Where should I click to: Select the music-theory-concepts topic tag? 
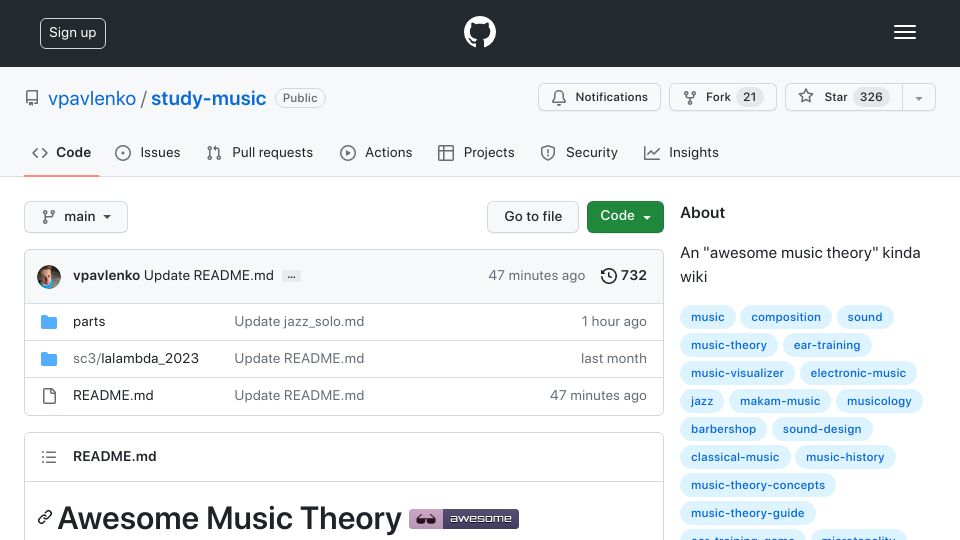pyautogui.click(x=758, y=486)
